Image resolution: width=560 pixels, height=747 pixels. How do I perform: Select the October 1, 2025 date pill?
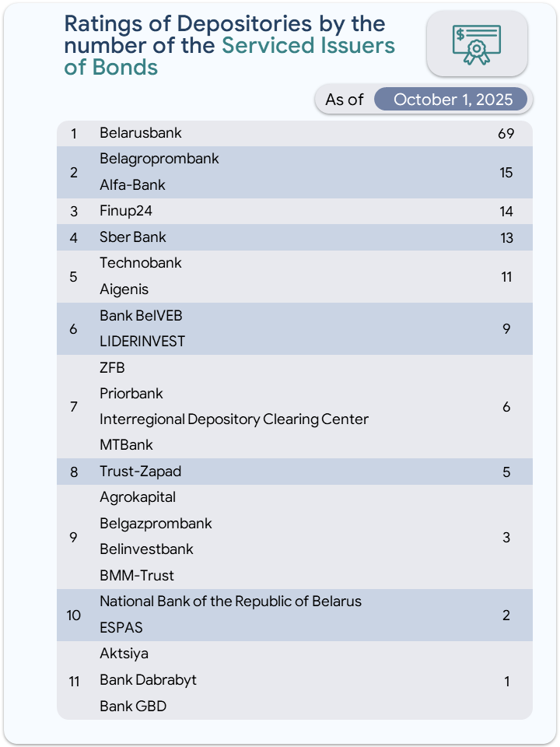453,100
